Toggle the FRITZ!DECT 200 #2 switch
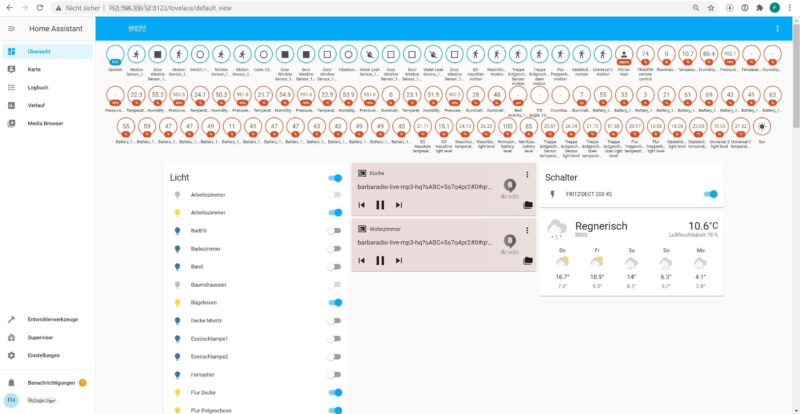Screen dimensions: 800x414 tap(711, 194)
